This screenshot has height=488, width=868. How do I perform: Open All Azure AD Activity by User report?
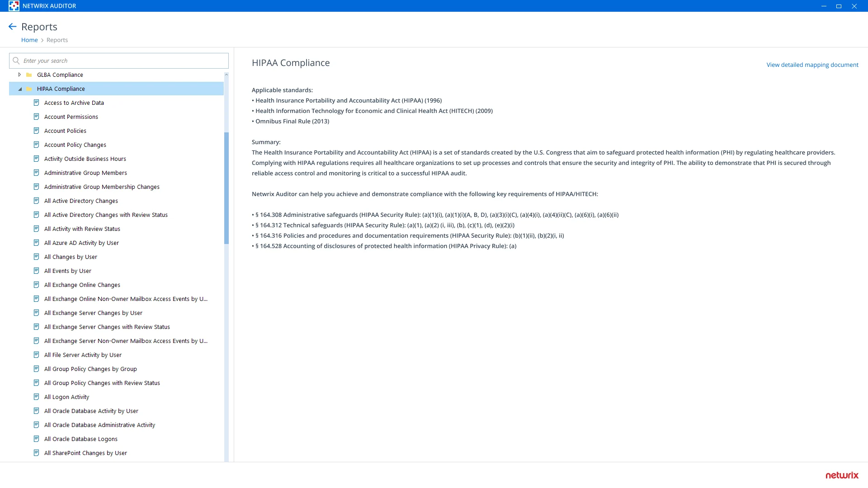(81, 243)
